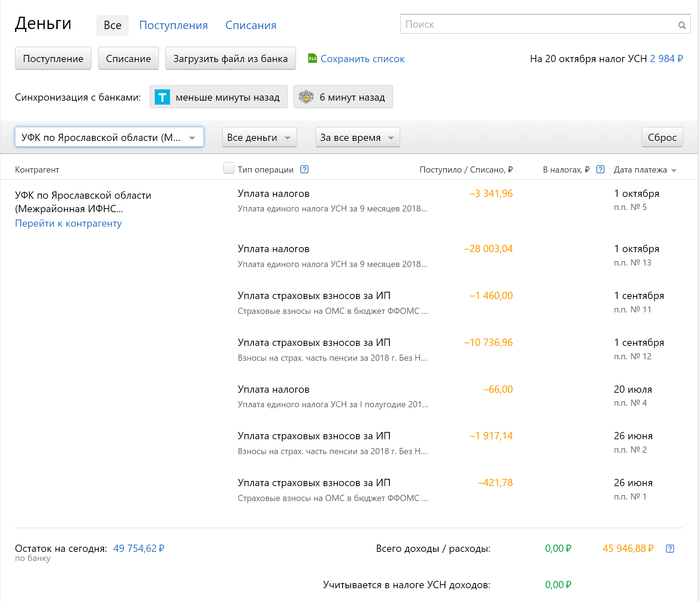Click sort arrow by Дата платежа
The image size is (700, 602).
pos(674,170)
